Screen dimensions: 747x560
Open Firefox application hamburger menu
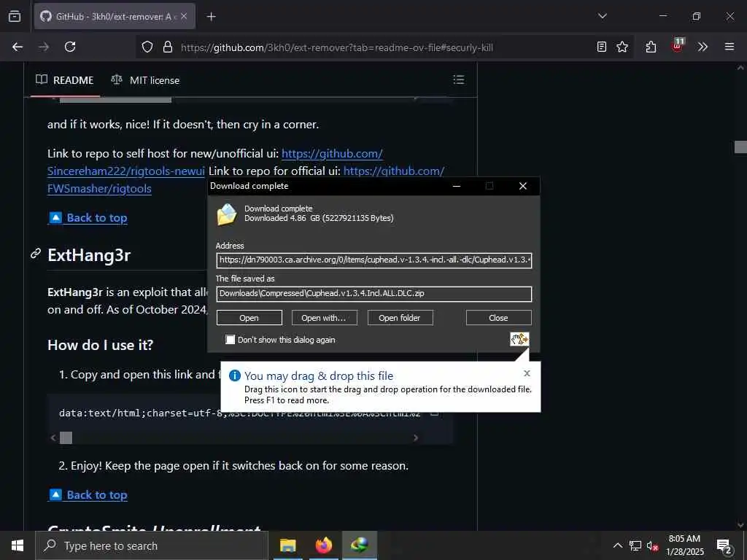pos(729,47)
